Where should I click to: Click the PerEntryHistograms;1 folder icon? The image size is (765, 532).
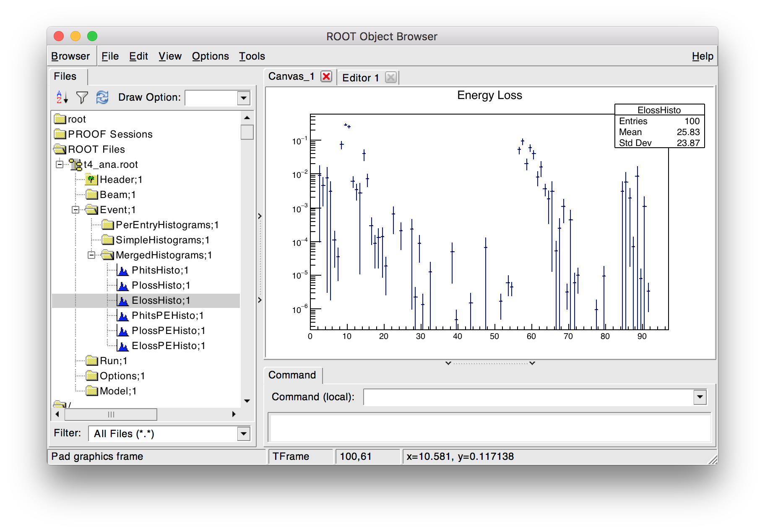(108, 225)
